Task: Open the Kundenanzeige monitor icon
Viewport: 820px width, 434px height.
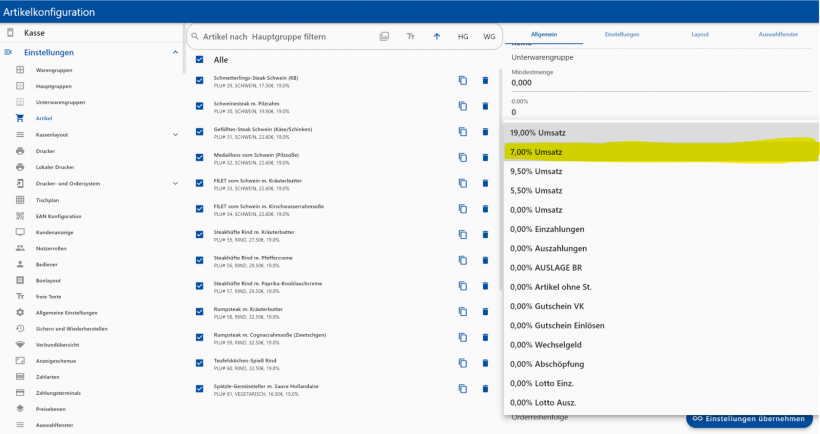Action: point(20,232)
